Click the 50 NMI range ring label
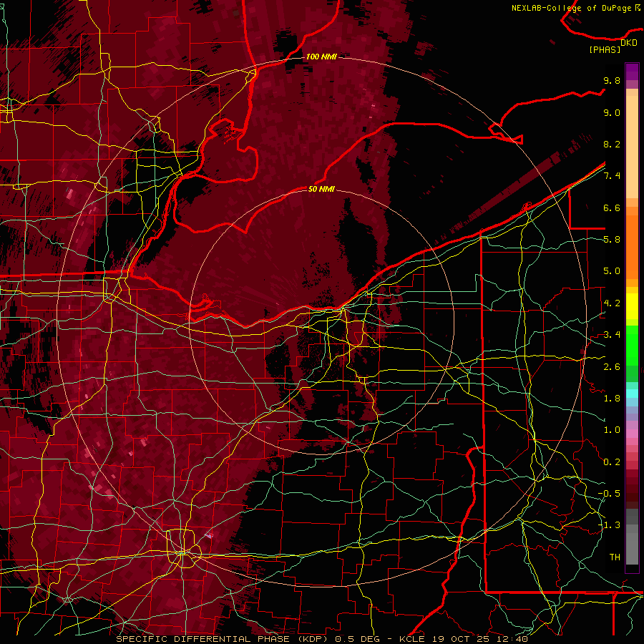This screenshot has width=644, height=644. point(321,189)
